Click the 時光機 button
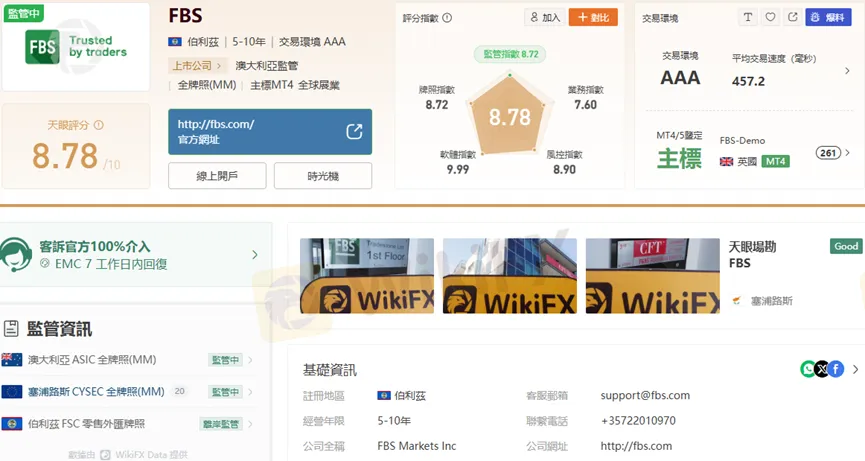865x461 pixels. coord(323,176)
